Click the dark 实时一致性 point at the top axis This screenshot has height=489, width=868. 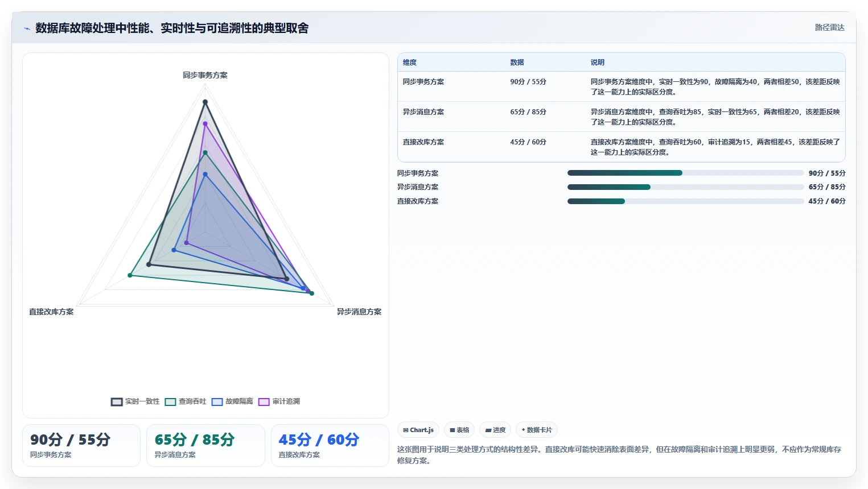(x=205, y=102)
